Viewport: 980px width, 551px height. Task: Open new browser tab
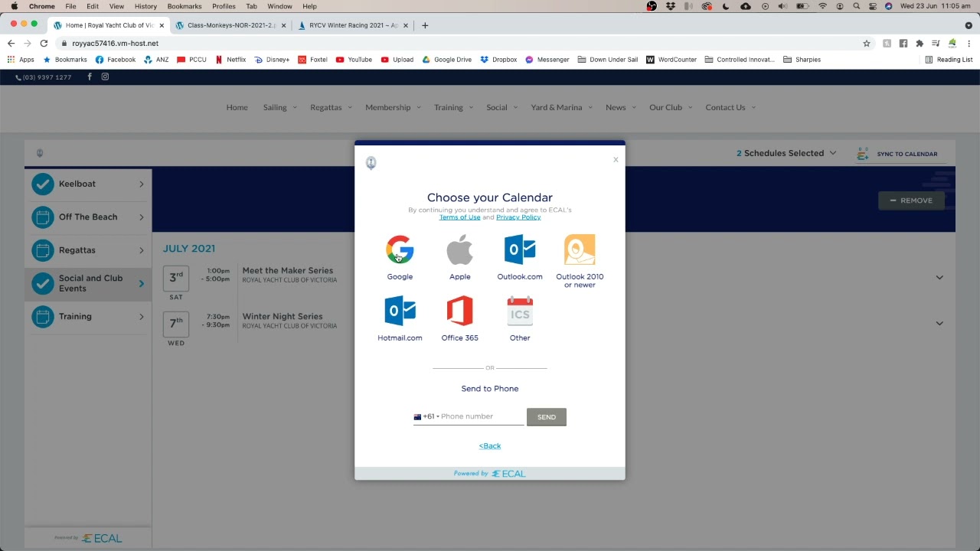pos(425,25)
